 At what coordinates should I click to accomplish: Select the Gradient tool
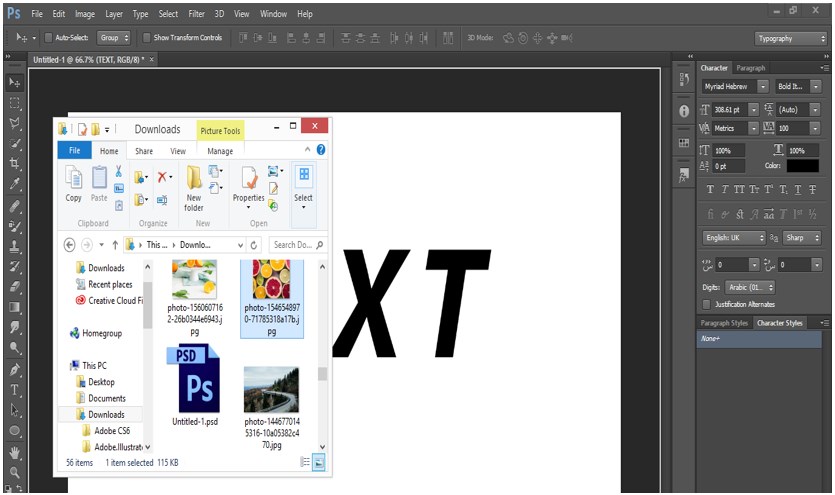[x=14, y=307]
